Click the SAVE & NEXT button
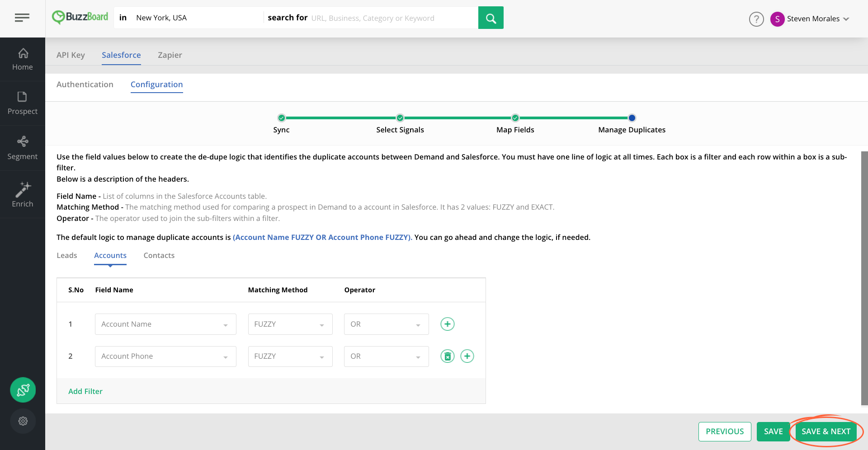This screenshot has height=450, width=868. 826,431
